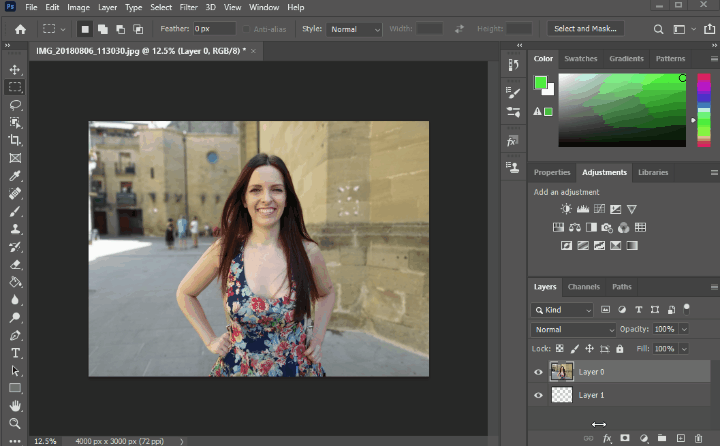Select the Object Selection tool
The height and width of the screenshot is (446, 720).
pyautogui.click(x=15, y=122)
